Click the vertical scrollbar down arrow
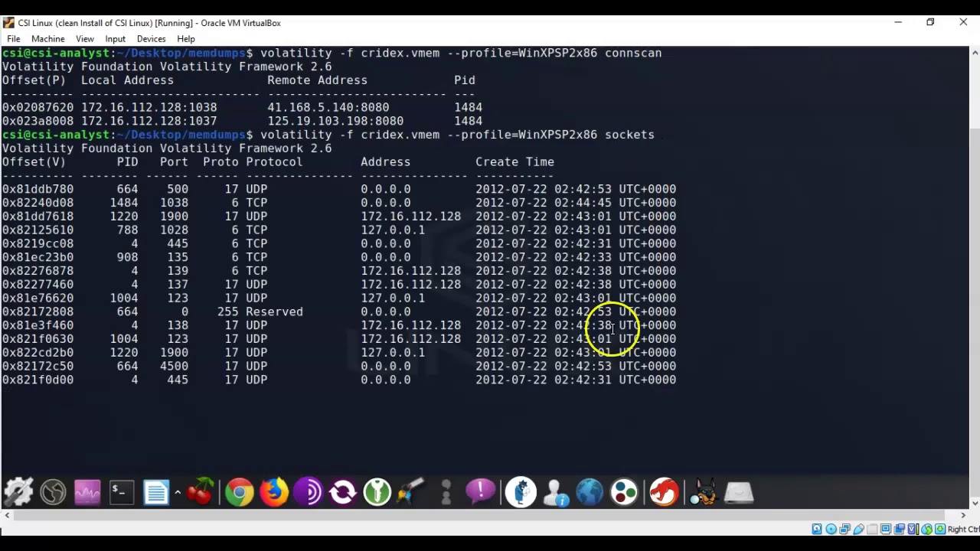The height and width of the screenshot is (551, 980). (x=974, y=503)
